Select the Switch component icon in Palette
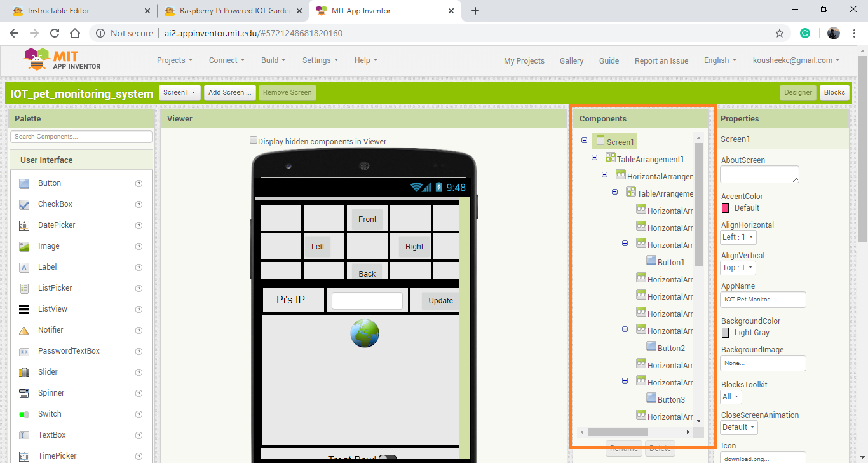The width and height of the screenshot is (868, 463). (24, 414)
